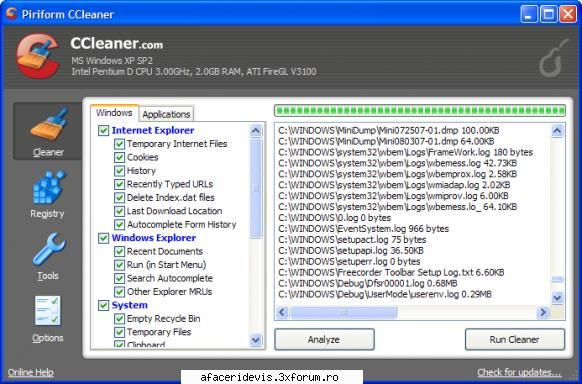Click the down arrow of the options list scrollbar
The height and width of the screenshot is (384, 582).
pos(256,339)
